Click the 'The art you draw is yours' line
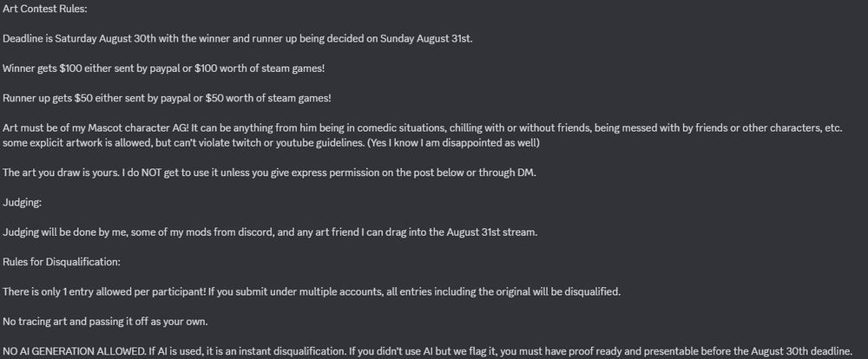 click(270, 173)
